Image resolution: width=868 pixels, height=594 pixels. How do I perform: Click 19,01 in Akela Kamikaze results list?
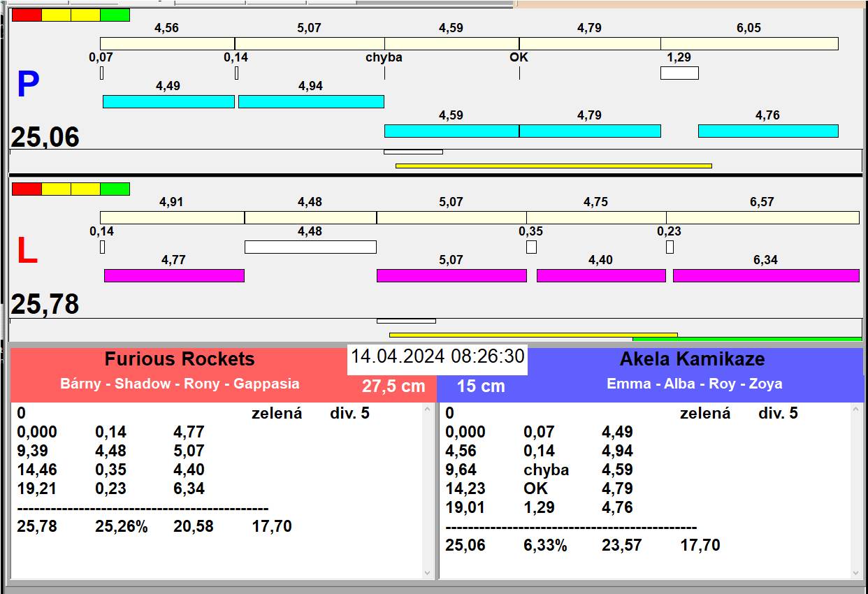(x=465, y=507)
